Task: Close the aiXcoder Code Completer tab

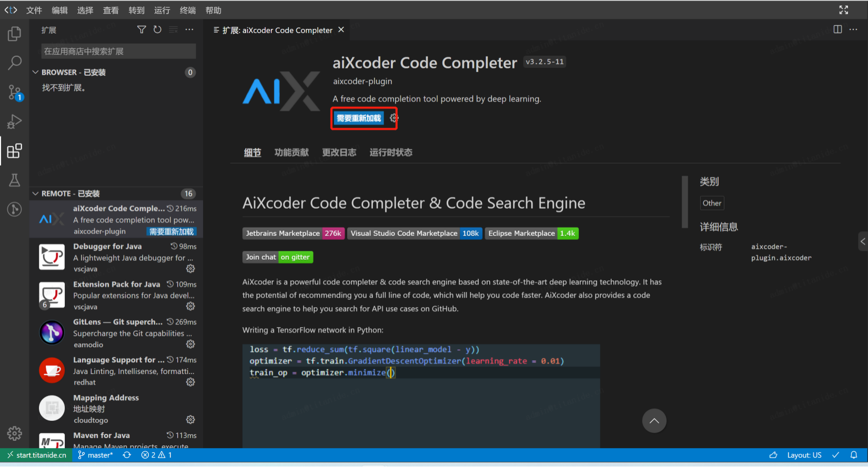Action: tap(341, 29)
